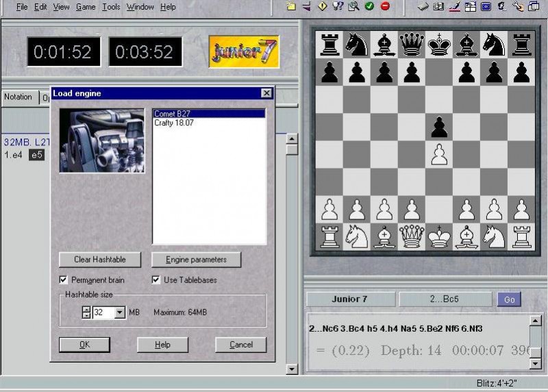Select the black knight on b8

356,45
